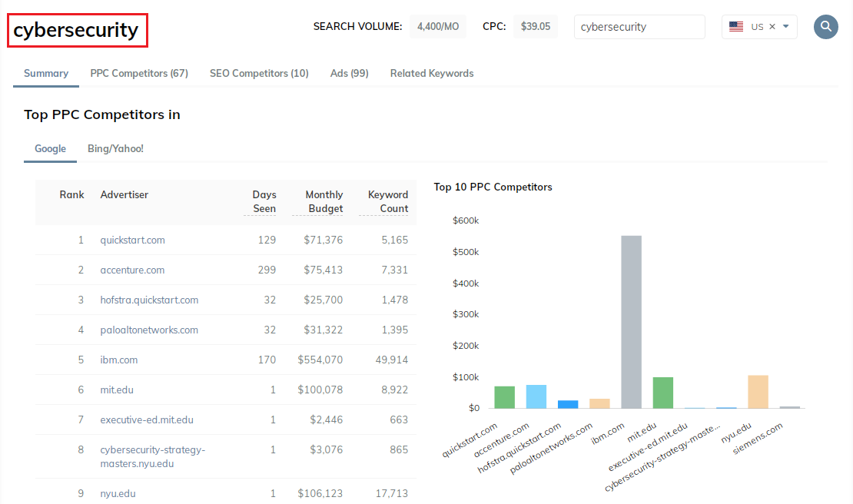Switch to the Summary tab

click(x=46, y=74)
